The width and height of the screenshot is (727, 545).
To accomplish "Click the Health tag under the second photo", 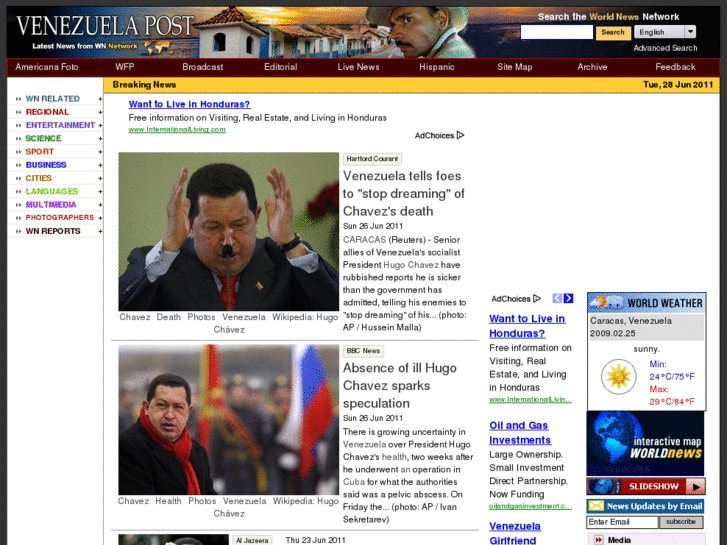I will point(168,501).
